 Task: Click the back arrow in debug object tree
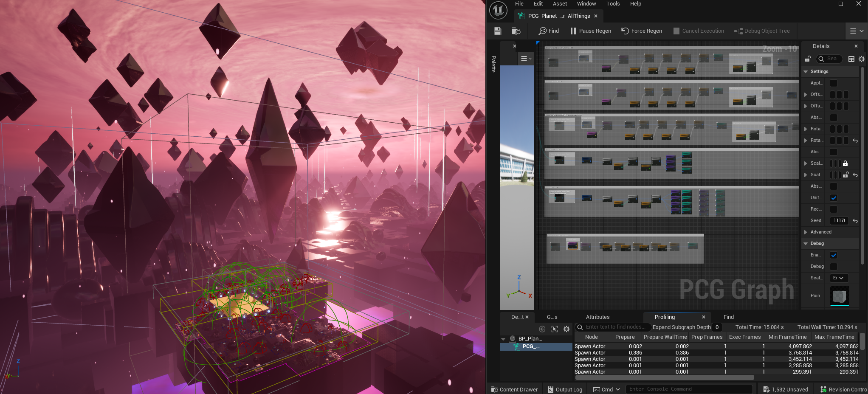tap(542, 329)
